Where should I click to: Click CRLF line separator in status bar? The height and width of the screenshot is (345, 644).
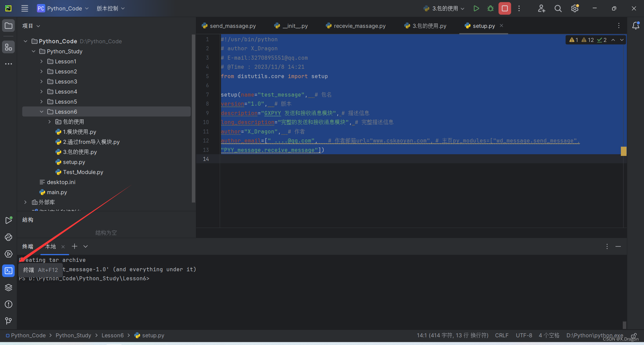[x=502, y=335]
